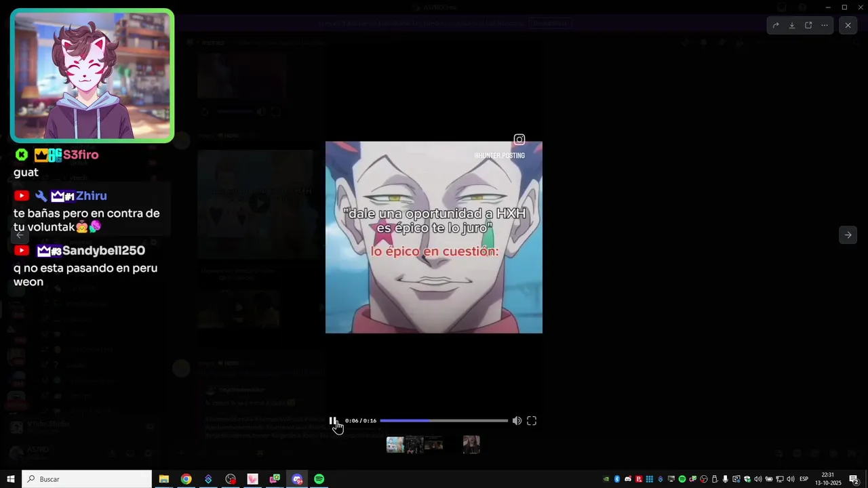Open the clock showing 22:31 13-10-2025

tap(827, 479)
